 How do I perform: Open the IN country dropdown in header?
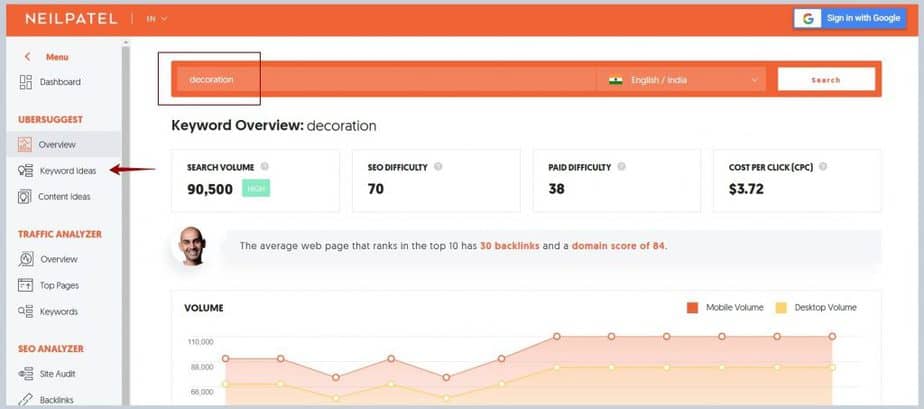tap(157, 19)
